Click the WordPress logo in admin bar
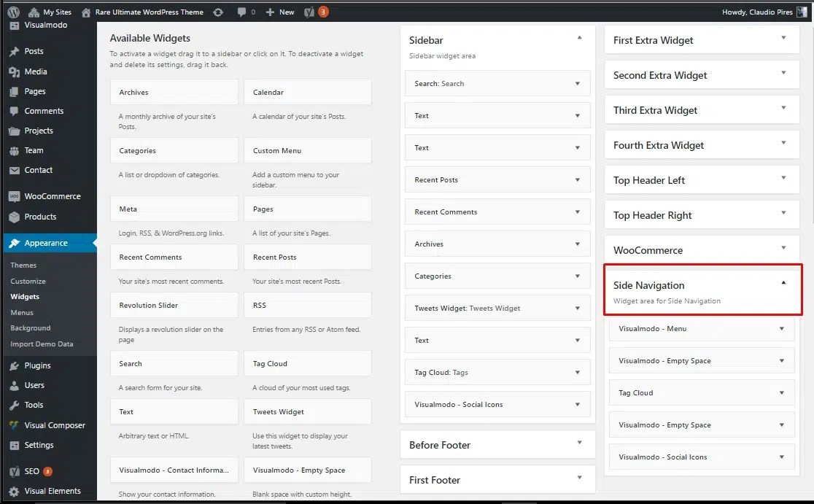Image resolution: width=814 pixels, height=504 pixels. (14, 12)
